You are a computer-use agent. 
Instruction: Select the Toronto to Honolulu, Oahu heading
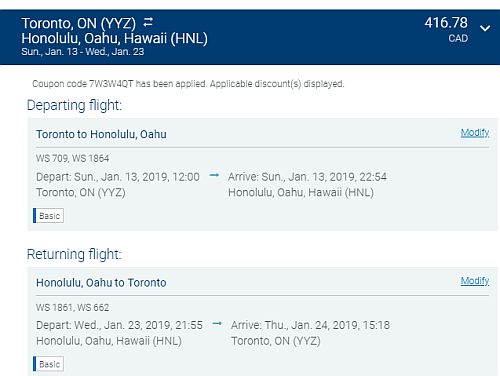101,134
